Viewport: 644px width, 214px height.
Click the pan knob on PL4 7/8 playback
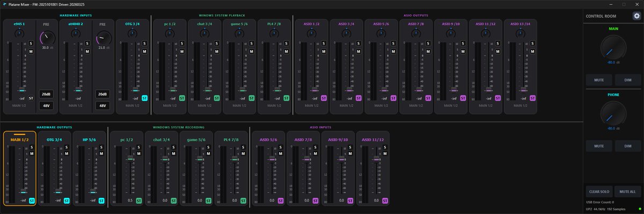point(274,33)
